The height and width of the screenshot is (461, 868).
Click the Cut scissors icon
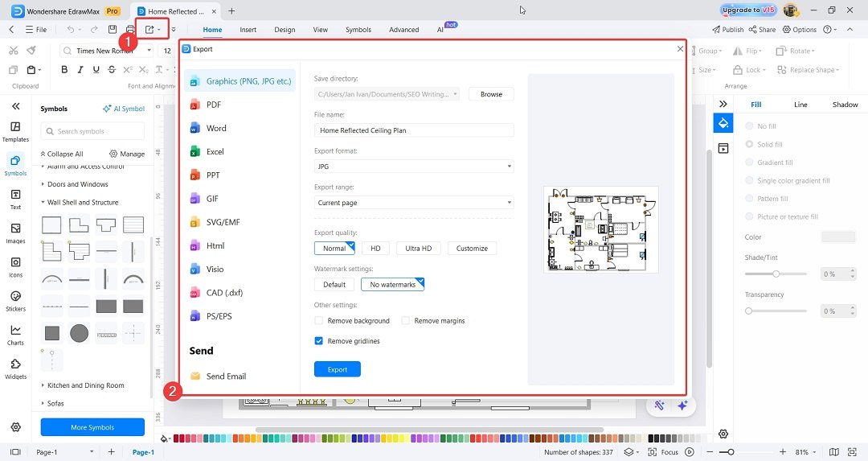14,51
